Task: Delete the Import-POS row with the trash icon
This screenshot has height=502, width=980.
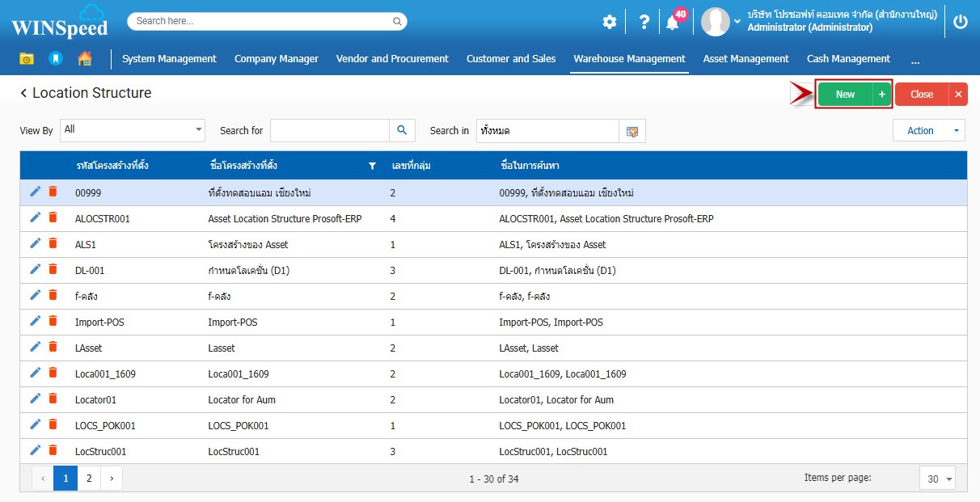Action: tap(53, 321)
